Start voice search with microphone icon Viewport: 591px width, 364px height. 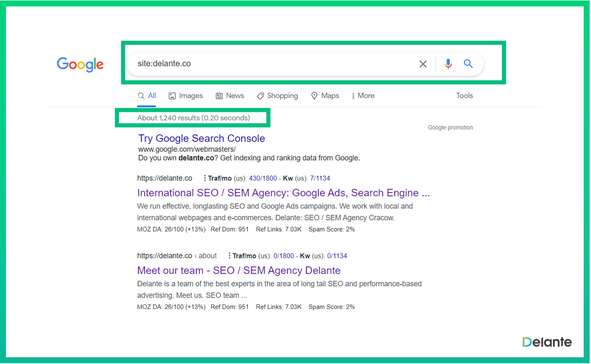tap(448, 64)
